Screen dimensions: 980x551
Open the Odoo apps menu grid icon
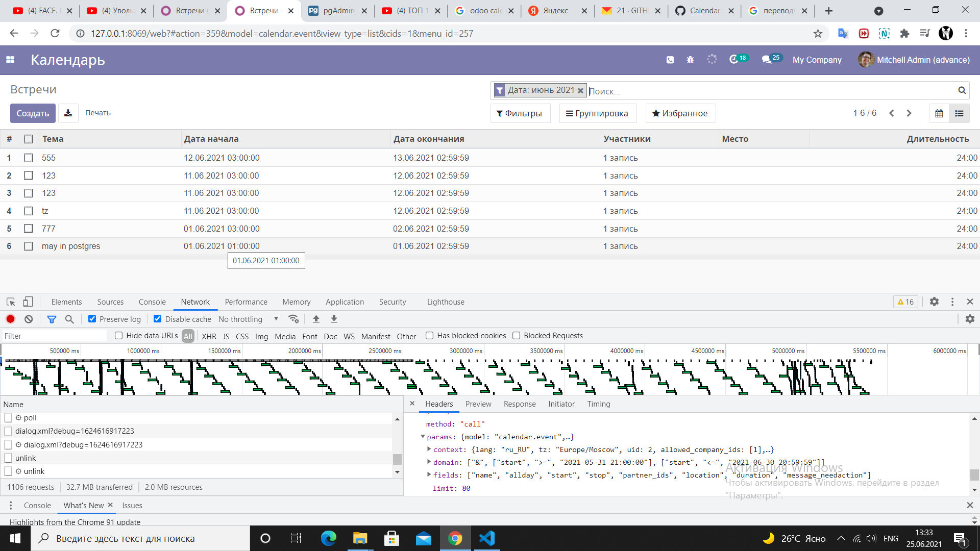pos(10,60)
